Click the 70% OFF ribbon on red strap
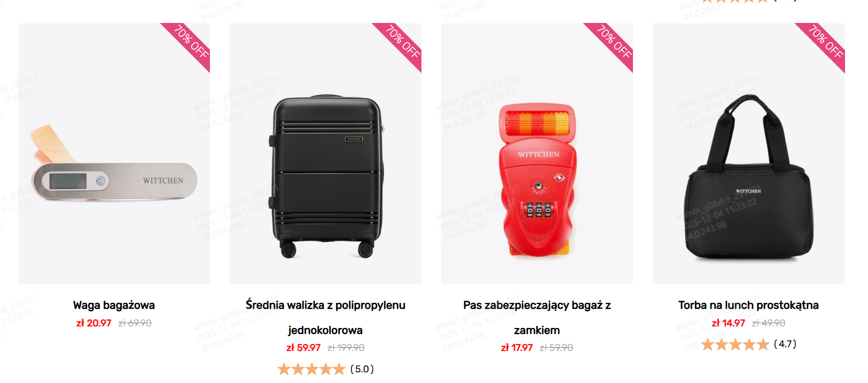Screen dimensions: 868x383 pos(614,42)
